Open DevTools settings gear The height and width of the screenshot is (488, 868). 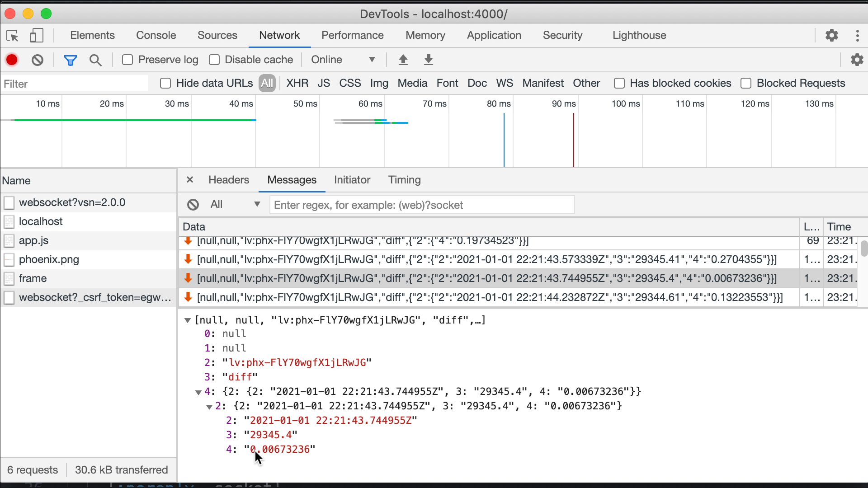[x=832, y=35]
